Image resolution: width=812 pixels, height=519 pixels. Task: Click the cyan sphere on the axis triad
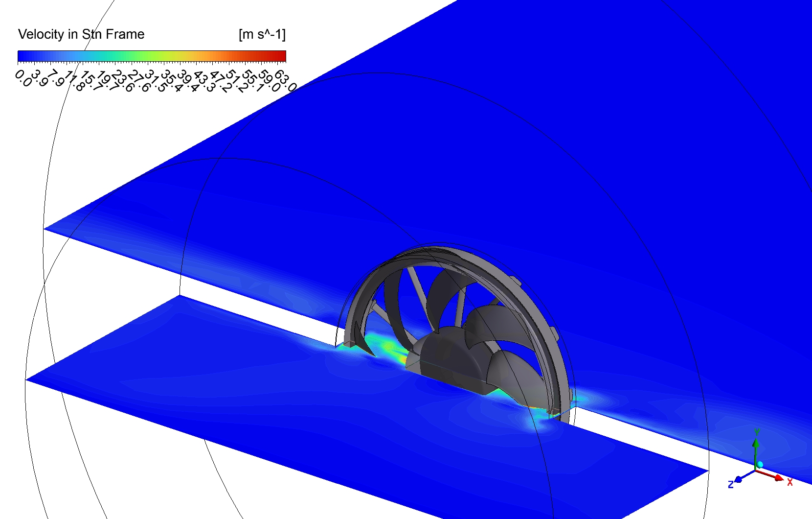click(x=760, y=464)
